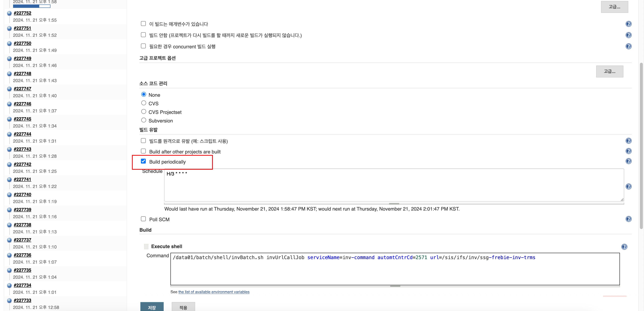Select the Subversion radio option
Viewport: 644px width, 311px height.
(x=144, y=120)
